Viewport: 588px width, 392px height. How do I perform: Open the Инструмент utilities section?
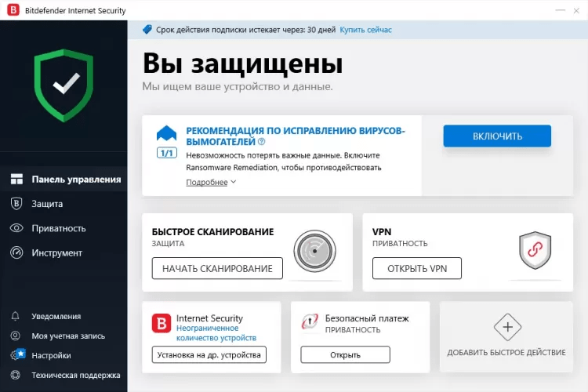tap(56, 252)
